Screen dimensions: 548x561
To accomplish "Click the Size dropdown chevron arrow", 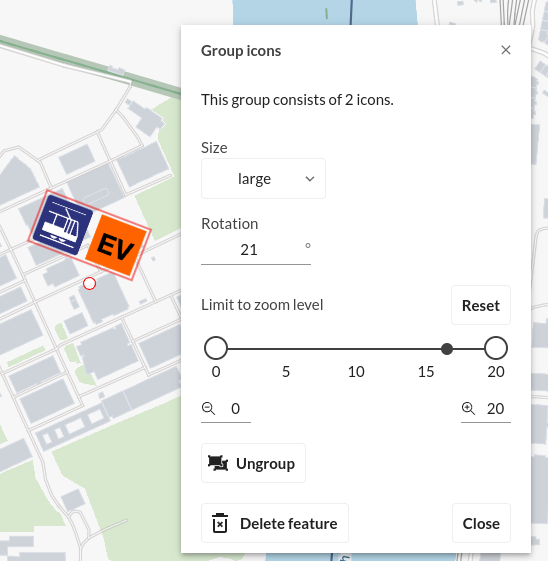I will [310, 179].
